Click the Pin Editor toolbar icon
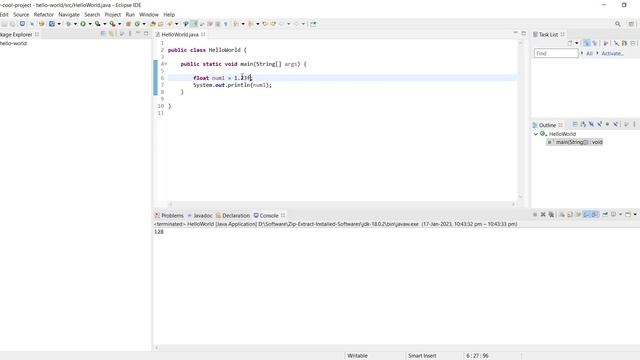Screen dimensions: 640x360 click(x=313, y=24)
